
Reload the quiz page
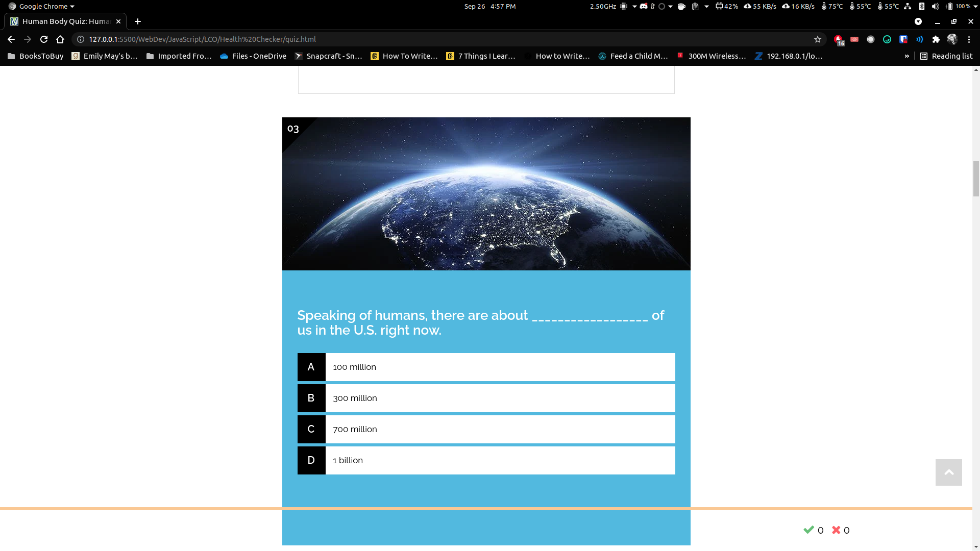pos(44,39)
